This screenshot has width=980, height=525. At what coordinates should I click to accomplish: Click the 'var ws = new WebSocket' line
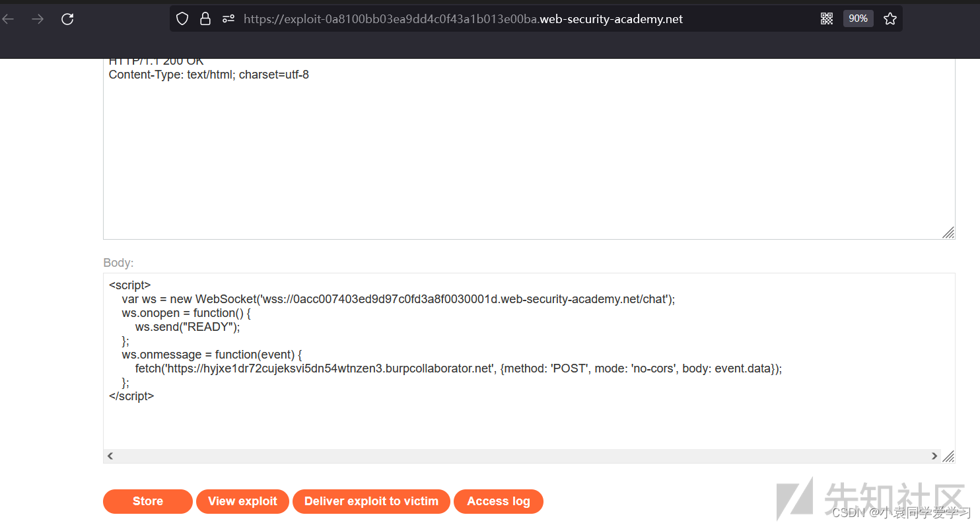point(398,299)
